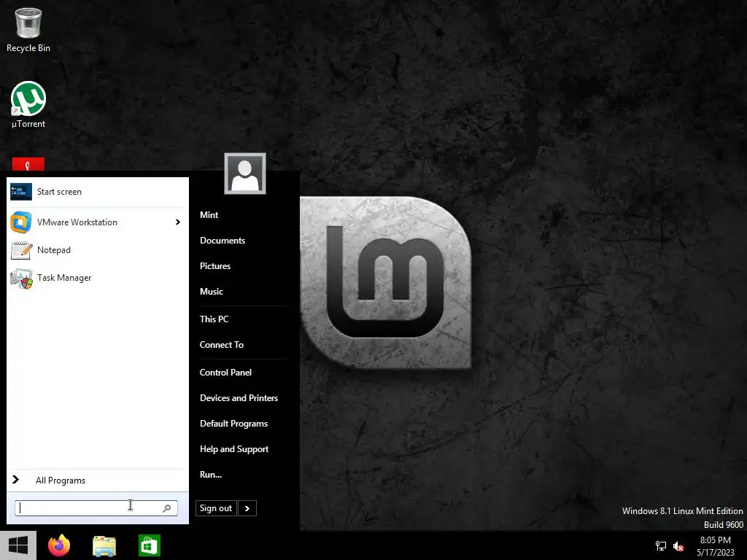Click the Start screen icon in menu
Viewport: 747px width, 560px height.
tap(21, 192)
